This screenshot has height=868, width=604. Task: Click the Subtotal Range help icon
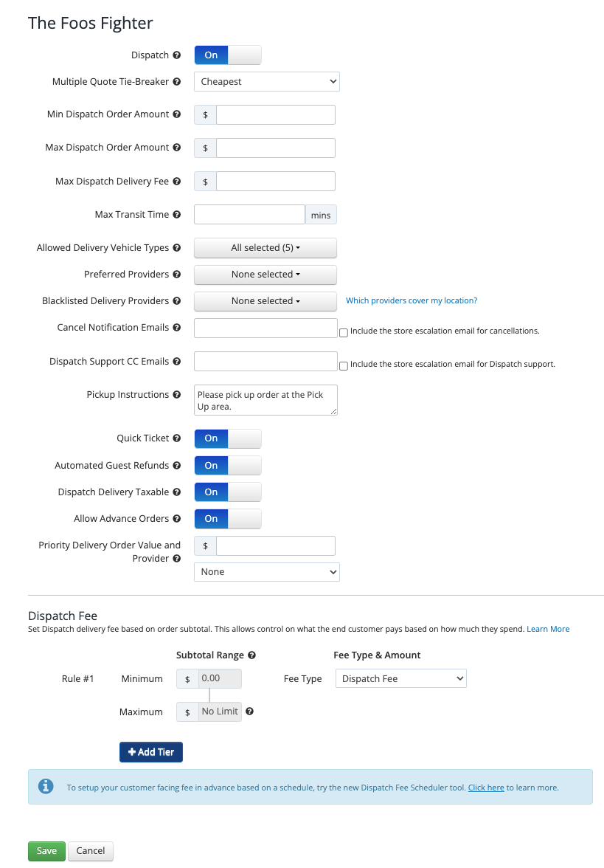[251, 655]
